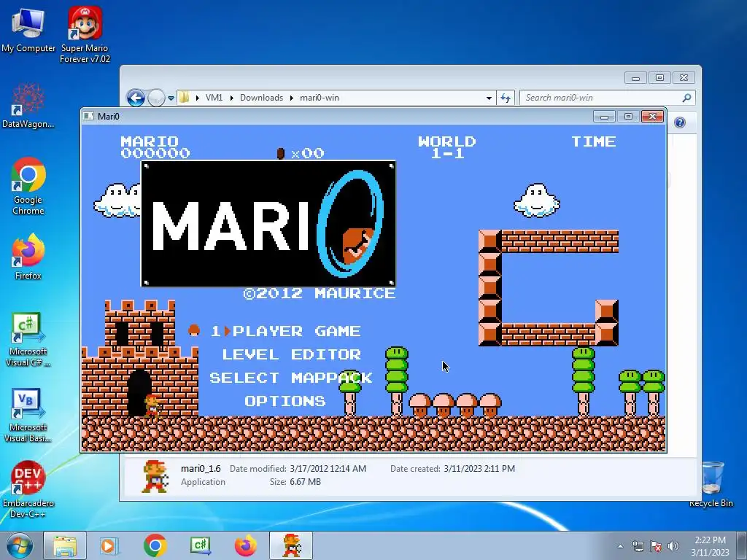Image resolution: width=747 pixels, height=560 pixels.
Task: Click Date modified 3/17/2012 12:14 AM value
Action: coord(328,469)
